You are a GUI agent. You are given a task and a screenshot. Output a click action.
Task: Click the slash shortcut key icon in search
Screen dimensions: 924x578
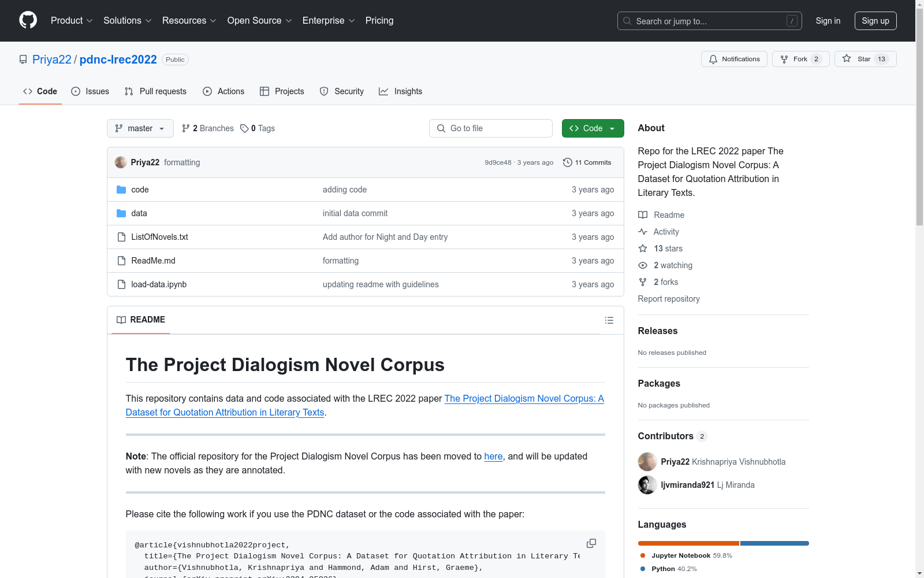tap(792, 21)
